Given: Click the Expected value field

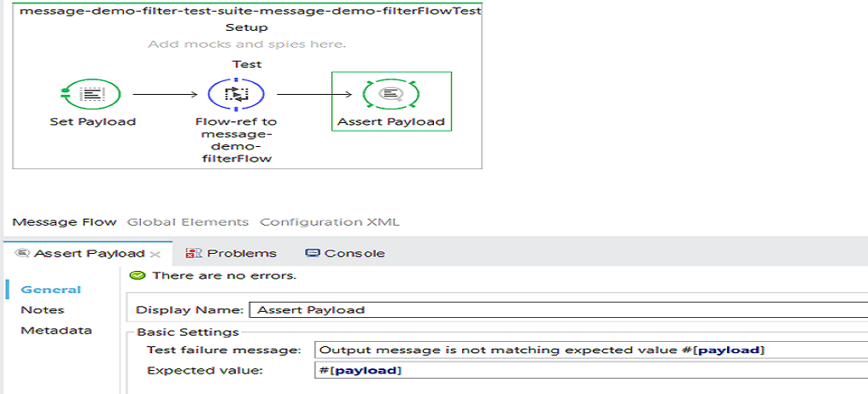Looking at the screenshot, I should click(589, 371).
